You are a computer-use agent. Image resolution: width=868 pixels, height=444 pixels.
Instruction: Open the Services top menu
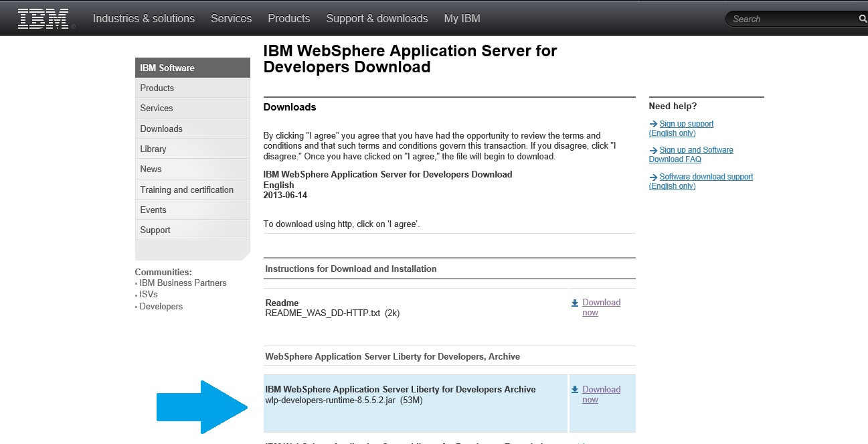[x=231, y=19]
